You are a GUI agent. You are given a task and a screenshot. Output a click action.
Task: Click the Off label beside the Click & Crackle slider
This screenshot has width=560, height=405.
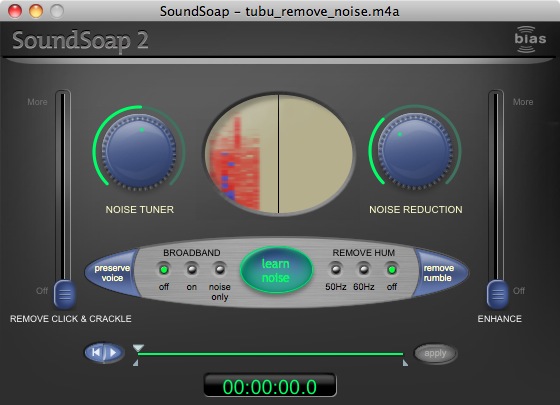(x=42, y=291)
